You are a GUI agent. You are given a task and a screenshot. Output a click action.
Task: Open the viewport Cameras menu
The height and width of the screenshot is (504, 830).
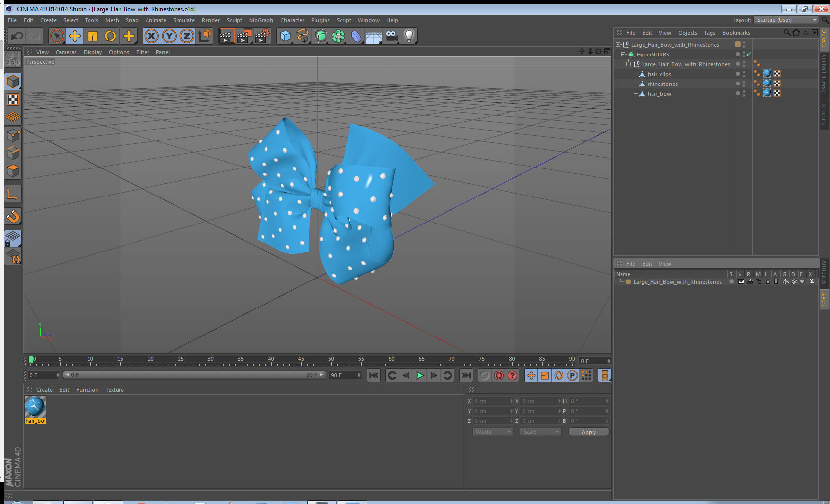pyautogui.click(x=66, y=52)
